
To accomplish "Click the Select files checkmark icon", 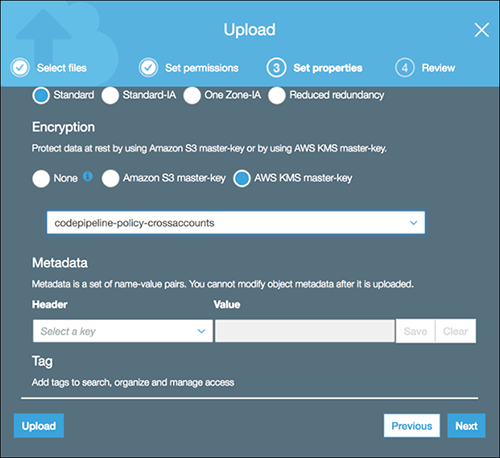I will [x=20, y=68].
